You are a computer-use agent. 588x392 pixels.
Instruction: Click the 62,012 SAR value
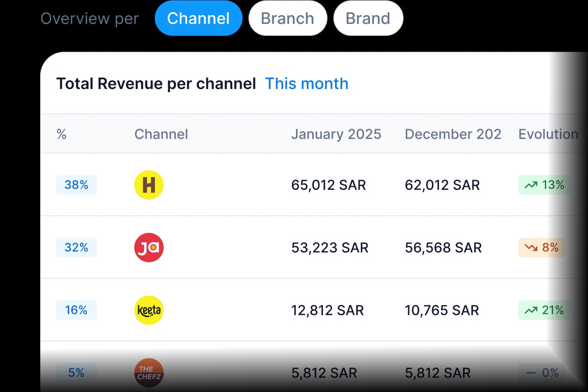(x=442, y=185)
